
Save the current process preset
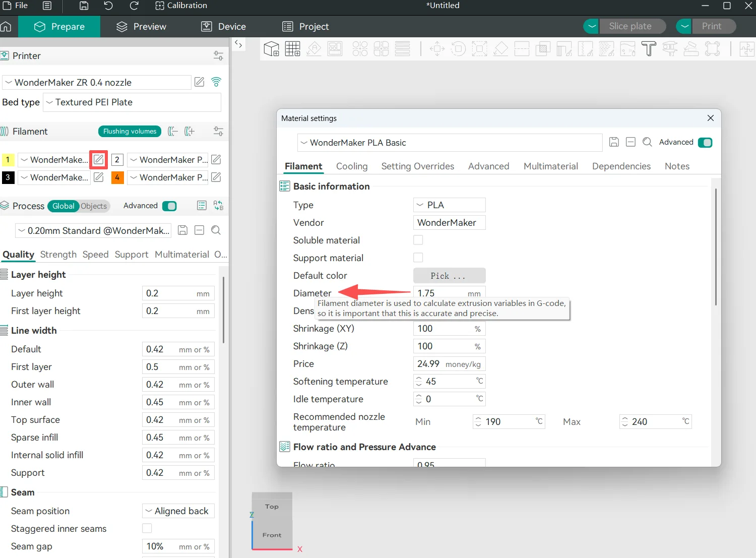point(183,230)
